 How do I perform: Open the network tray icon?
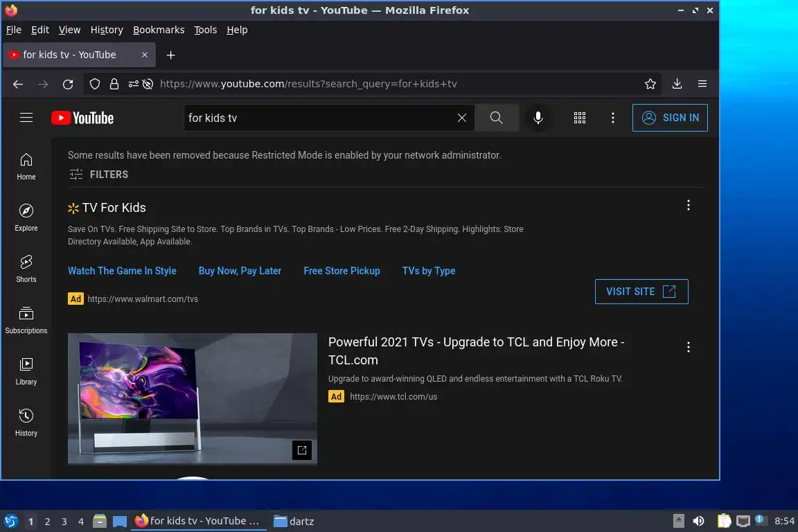pyautogui.click(x=743, y=521)
